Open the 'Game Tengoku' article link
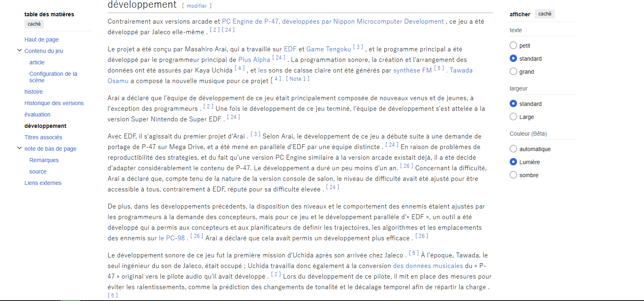 click(328, 49)
